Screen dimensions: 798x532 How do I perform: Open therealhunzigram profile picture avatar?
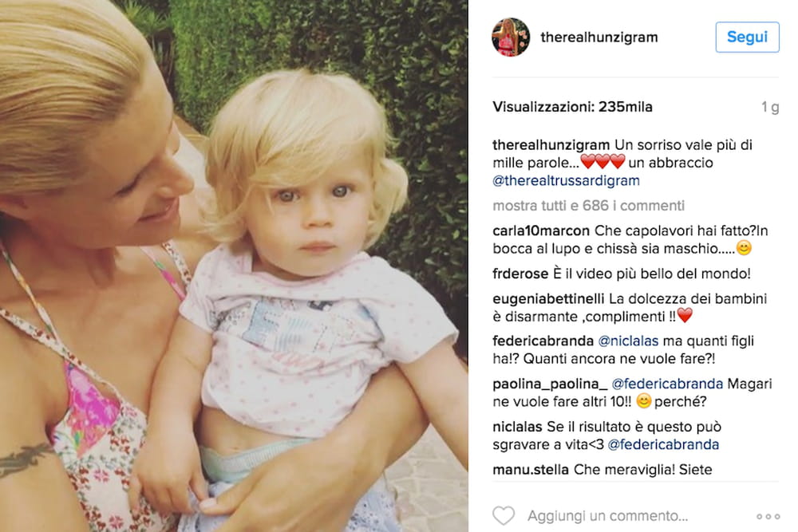511,37
